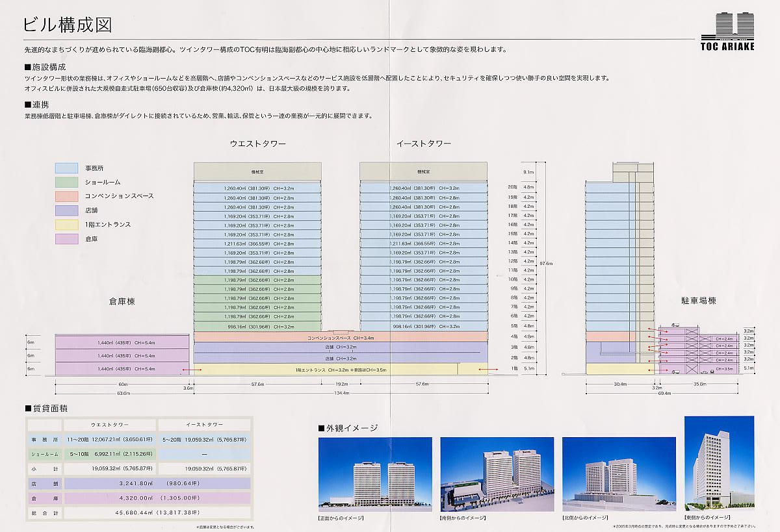Click the yellow 1階エントランス legend swatch
The width and height of the screenshot is (780, 532).
coord(66,224)
